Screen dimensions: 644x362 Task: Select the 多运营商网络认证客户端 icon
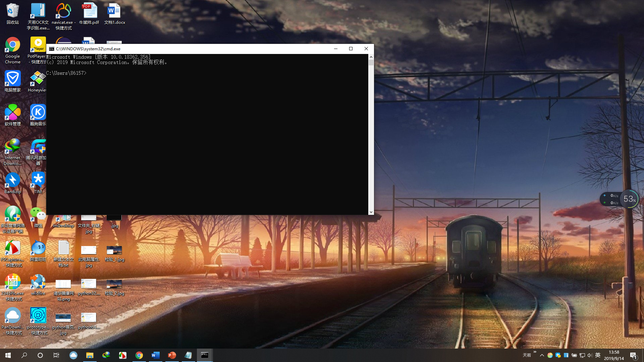(13, 220)
